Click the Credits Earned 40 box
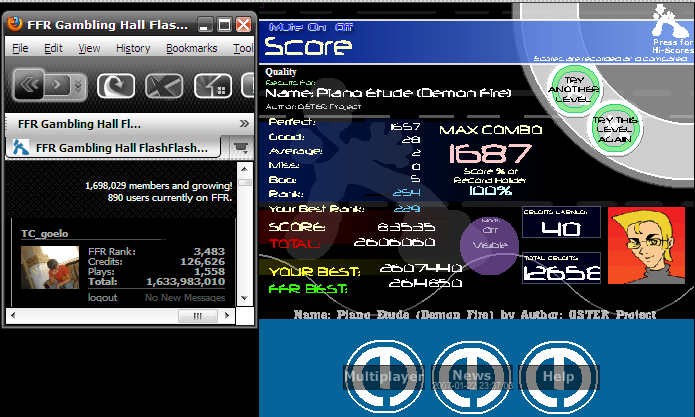695x417 pixels. pos(561,222)
